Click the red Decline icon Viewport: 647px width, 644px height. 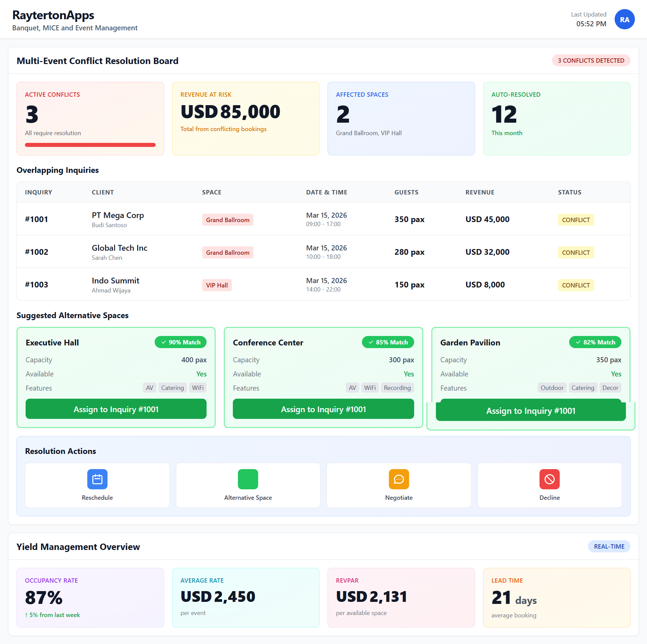point(549,479)
